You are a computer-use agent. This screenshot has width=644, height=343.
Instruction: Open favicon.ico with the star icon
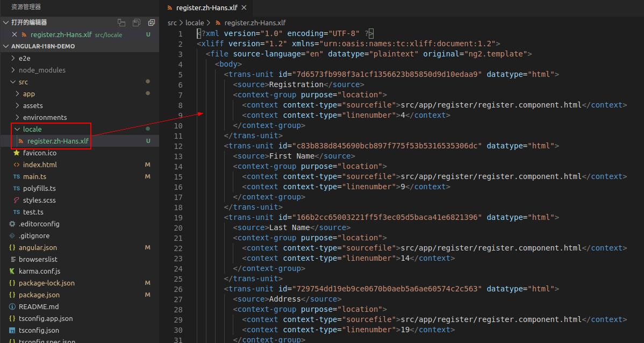(39, 153)
